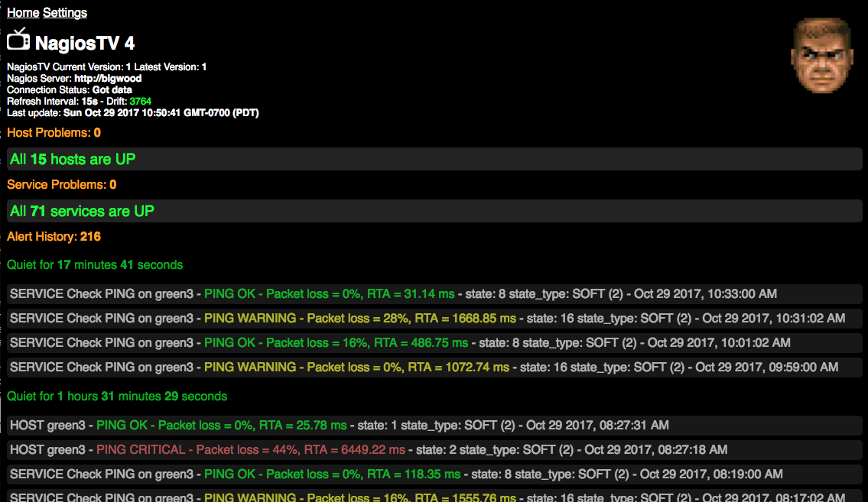868x502 pixels.
Task: Select the HOST green3 PING OK row
Action: [x=434, y=425]
